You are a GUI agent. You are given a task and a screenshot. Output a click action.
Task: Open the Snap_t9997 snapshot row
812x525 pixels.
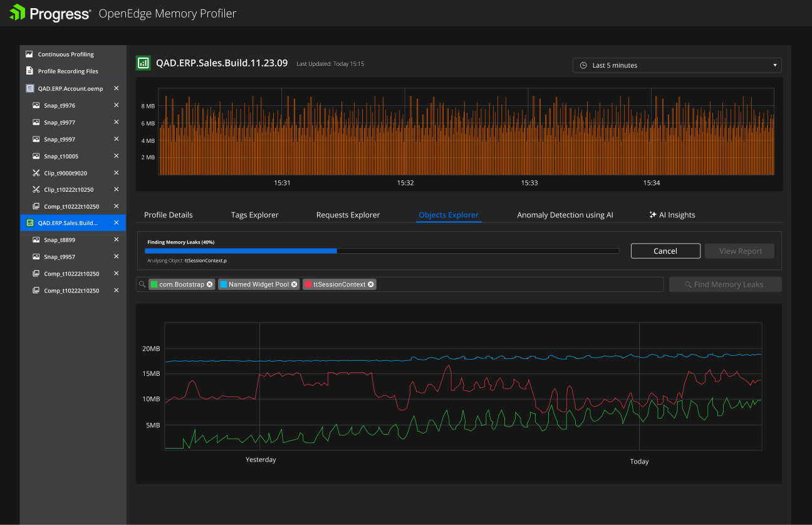click(73, 139)
